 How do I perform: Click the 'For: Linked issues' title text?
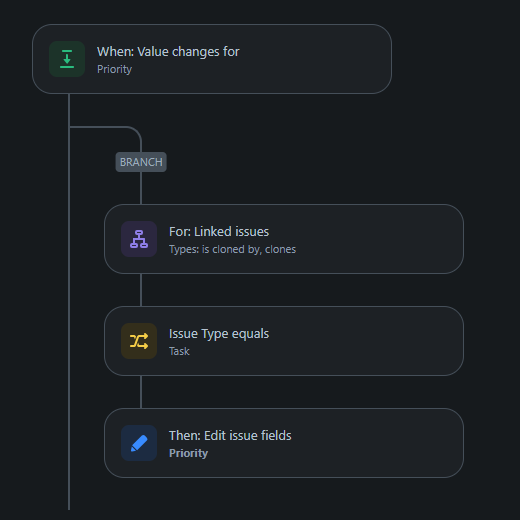pyautogui.click(x=219, y=232)
